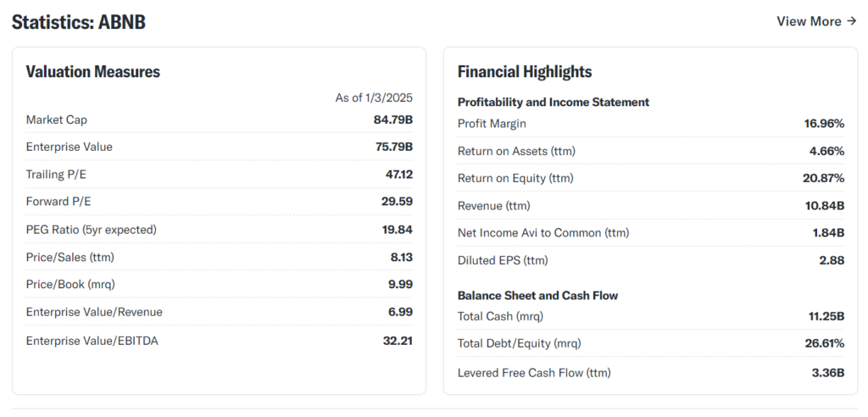Click the Return on Assets (ttm) label
868x417 pixels.
516,151
